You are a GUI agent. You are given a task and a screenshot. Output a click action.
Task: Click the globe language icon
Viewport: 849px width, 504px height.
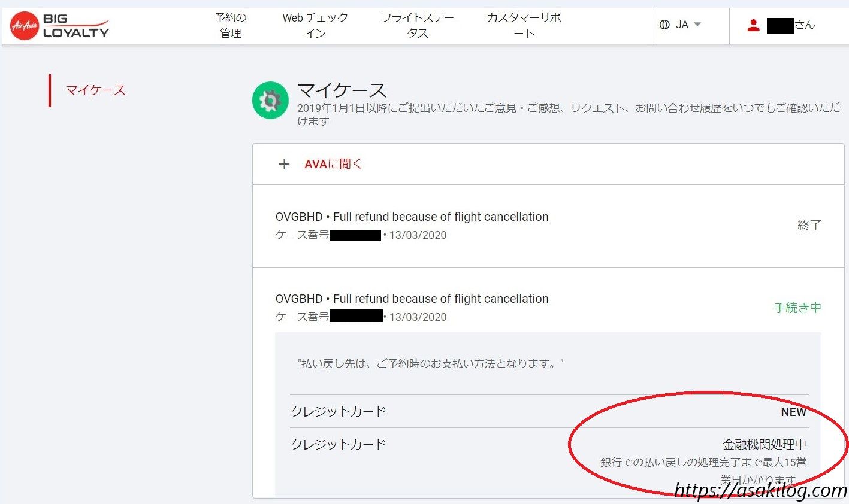coord(664,25)
